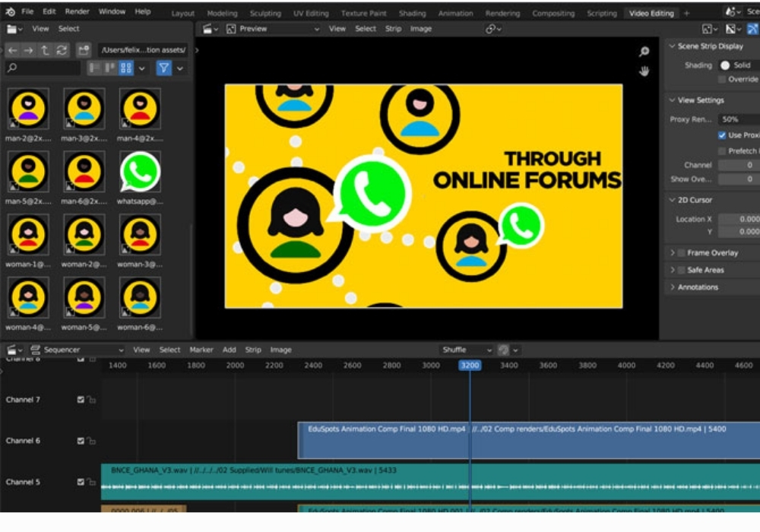Viewport: 760px width, 532px height.
Task: Click the Blender logo icon
Action: click(x=10, y=11)
